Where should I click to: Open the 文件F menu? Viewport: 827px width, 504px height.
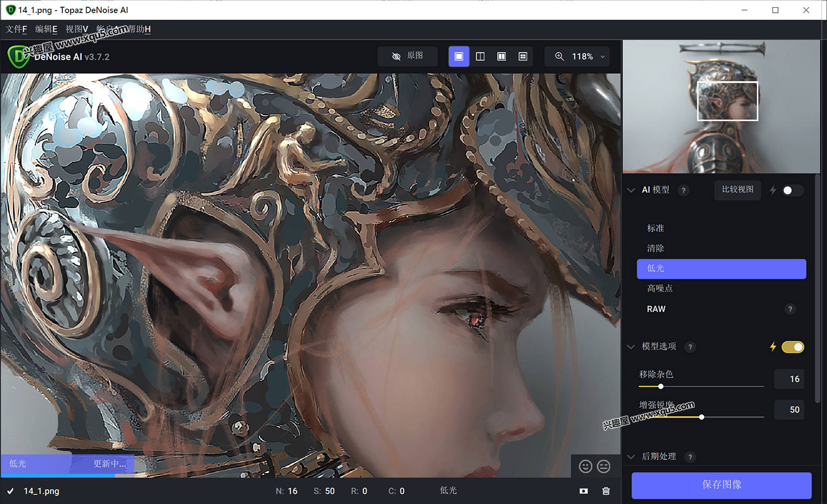coord(16,29)
